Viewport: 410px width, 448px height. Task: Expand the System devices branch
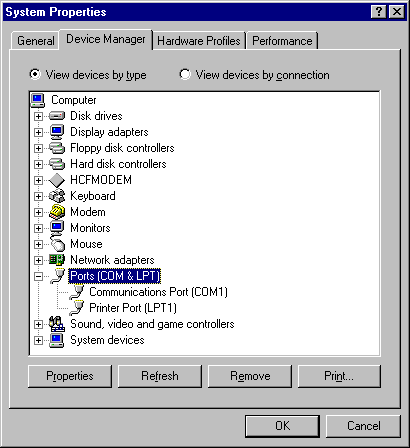(x=38, y=340)
